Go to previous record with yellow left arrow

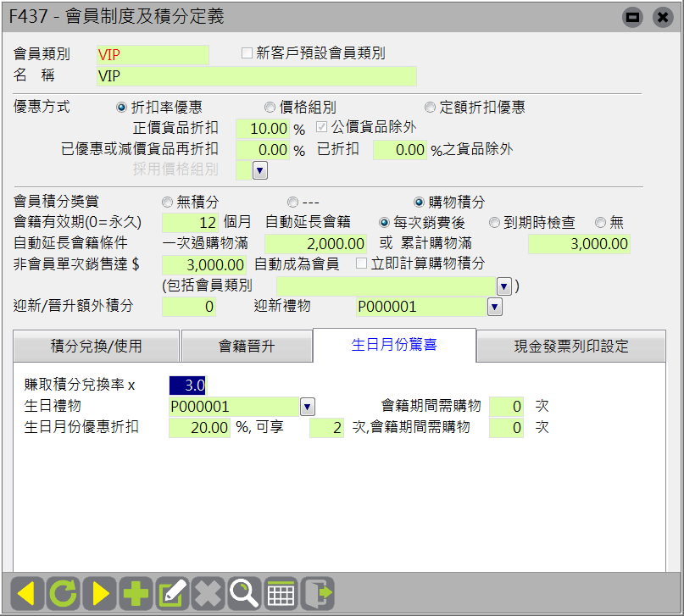coord(27,593)
